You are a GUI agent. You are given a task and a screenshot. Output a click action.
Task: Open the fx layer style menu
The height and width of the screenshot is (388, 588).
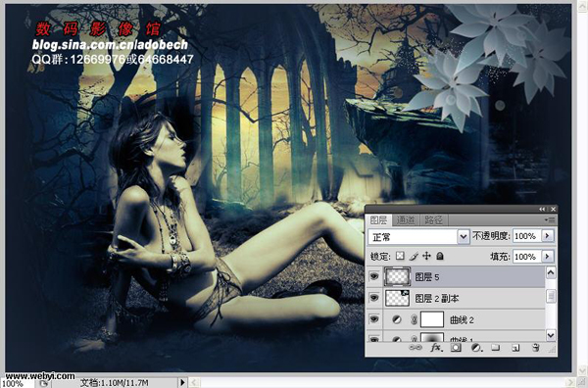[436, 348]
